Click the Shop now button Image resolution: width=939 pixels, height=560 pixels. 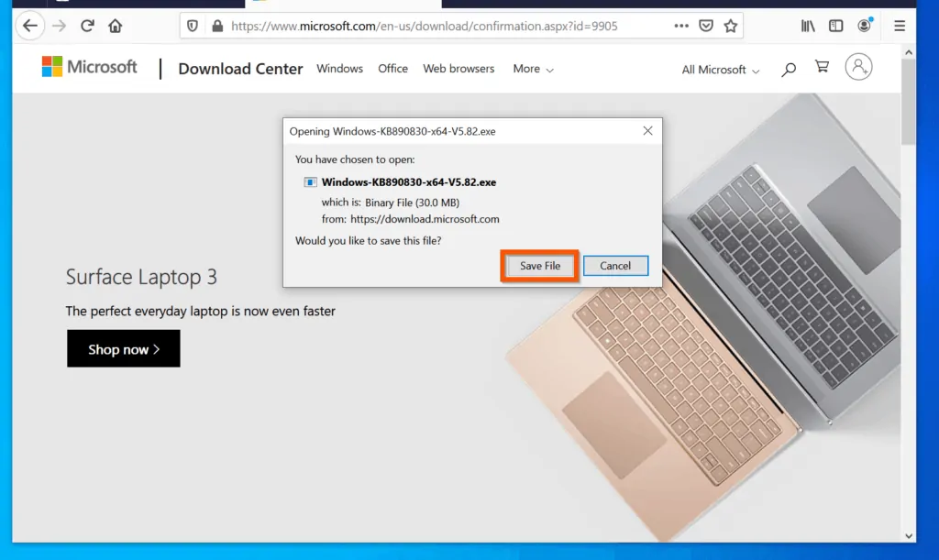coord(123,348)
